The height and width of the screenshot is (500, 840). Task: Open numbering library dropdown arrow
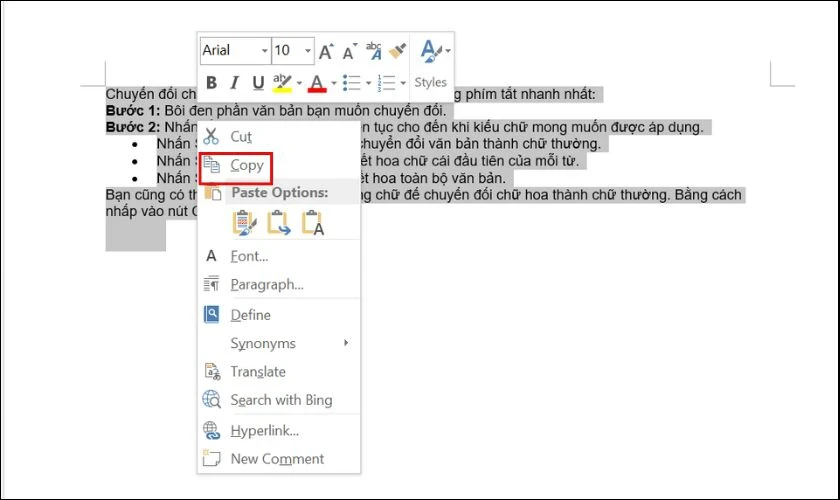pyautogui.click(x=403, y=83)
